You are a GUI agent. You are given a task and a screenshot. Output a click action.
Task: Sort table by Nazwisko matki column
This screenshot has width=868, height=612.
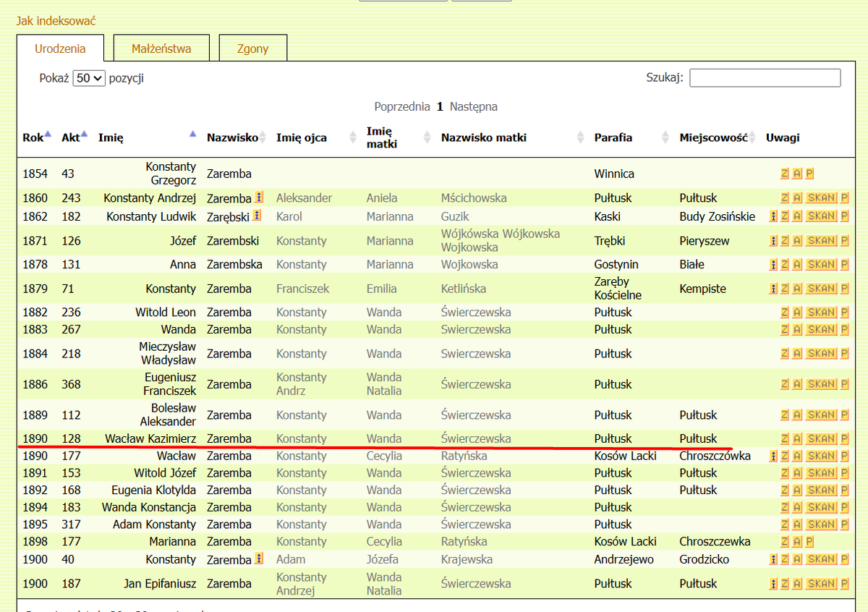tap(513, 137)
